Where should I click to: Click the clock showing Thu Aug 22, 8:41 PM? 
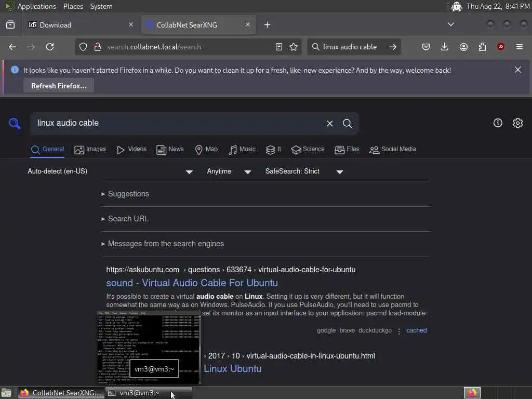click(x=498, y=6)
